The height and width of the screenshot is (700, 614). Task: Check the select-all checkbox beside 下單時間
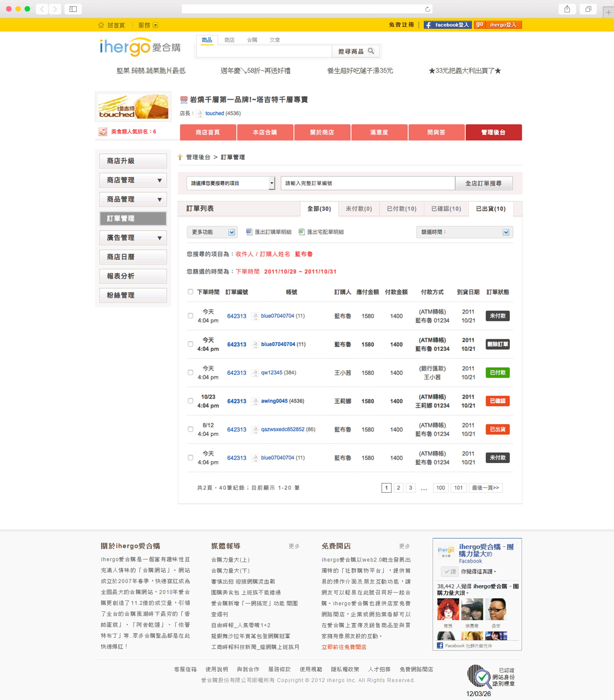click(190, 292)
